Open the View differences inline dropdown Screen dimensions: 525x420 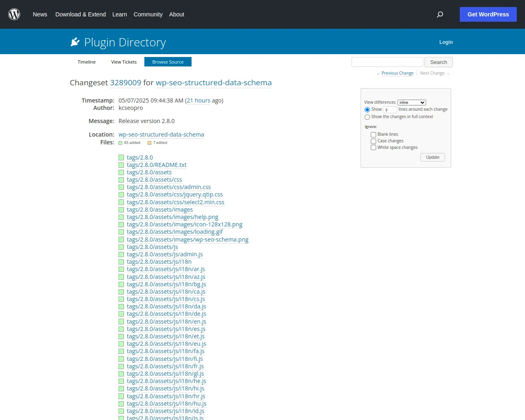[412, 103]
